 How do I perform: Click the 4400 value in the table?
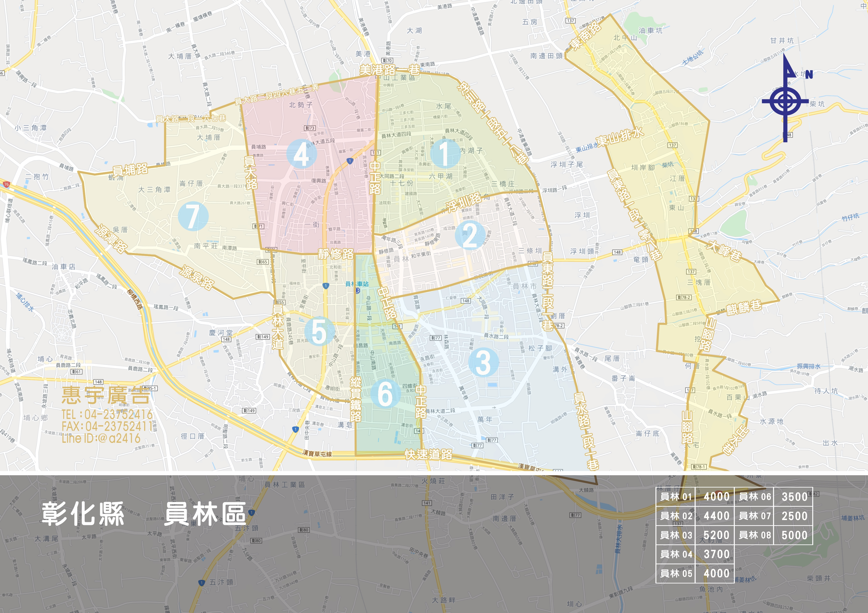[716, 516]
